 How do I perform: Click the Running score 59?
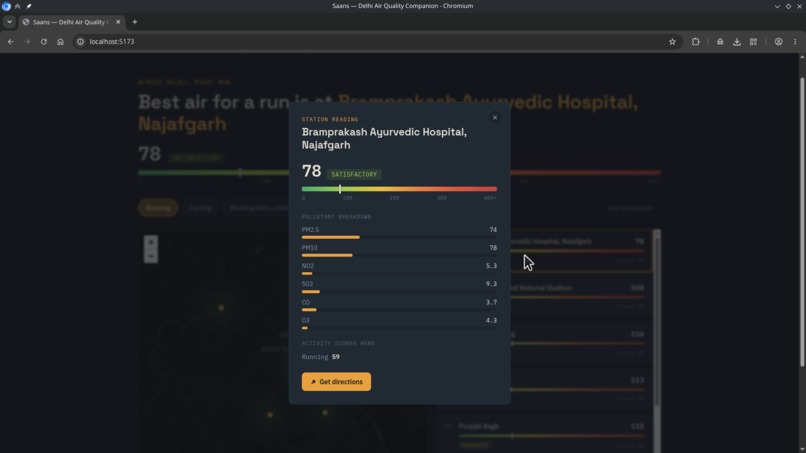coord(336,357)
